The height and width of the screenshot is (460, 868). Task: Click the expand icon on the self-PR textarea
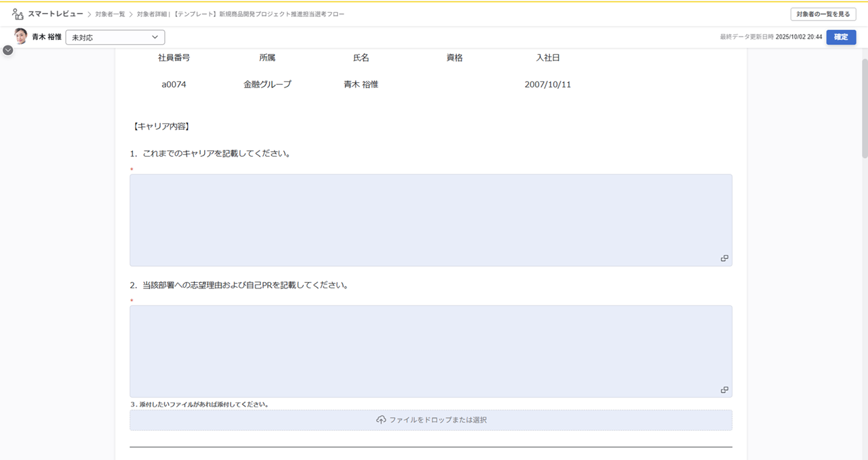coord(724,389)
